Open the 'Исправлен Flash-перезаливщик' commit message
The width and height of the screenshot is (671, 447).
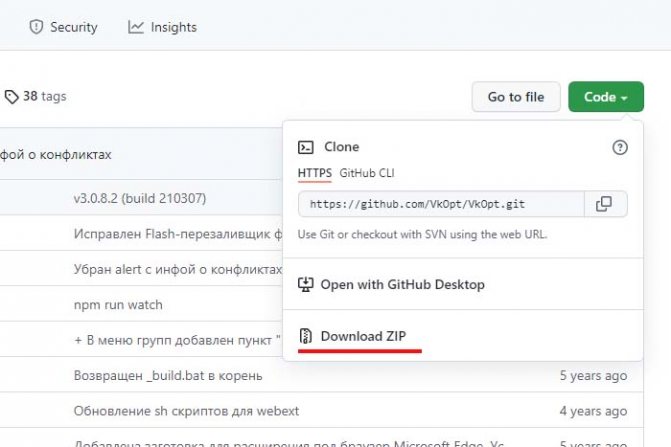[178, 234]
